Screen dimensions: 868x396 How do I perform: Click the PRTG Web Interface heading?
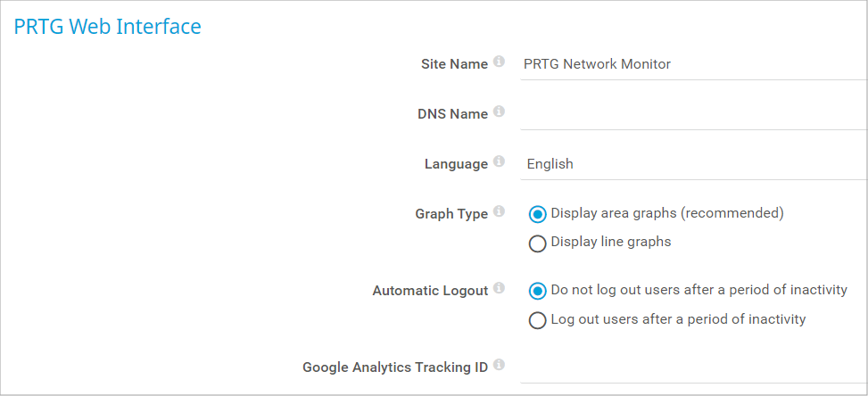pos(108,27)
